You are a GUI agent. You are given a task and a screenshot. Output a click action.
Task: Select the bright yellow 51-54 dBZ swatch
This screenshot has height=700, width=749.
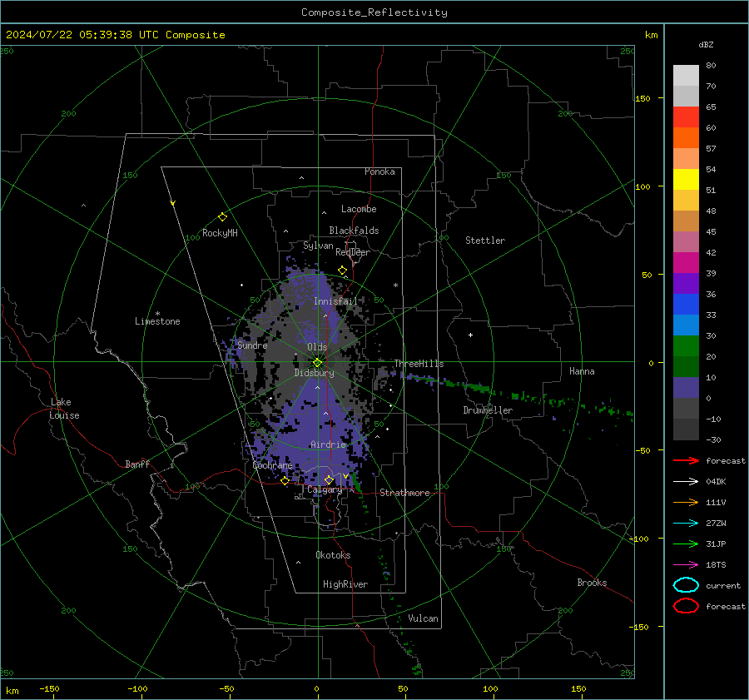coord(686,180)
